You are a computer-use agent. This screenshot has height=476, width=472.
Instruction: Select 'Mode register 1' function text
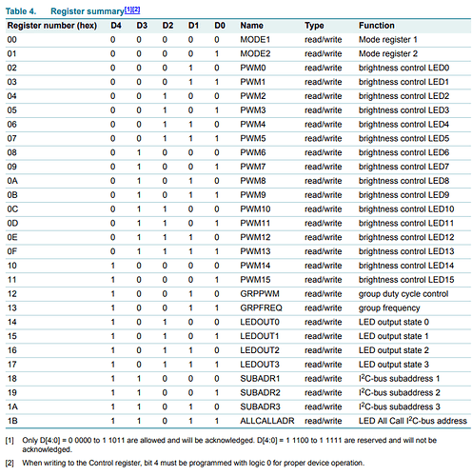(x=388, y=40)
